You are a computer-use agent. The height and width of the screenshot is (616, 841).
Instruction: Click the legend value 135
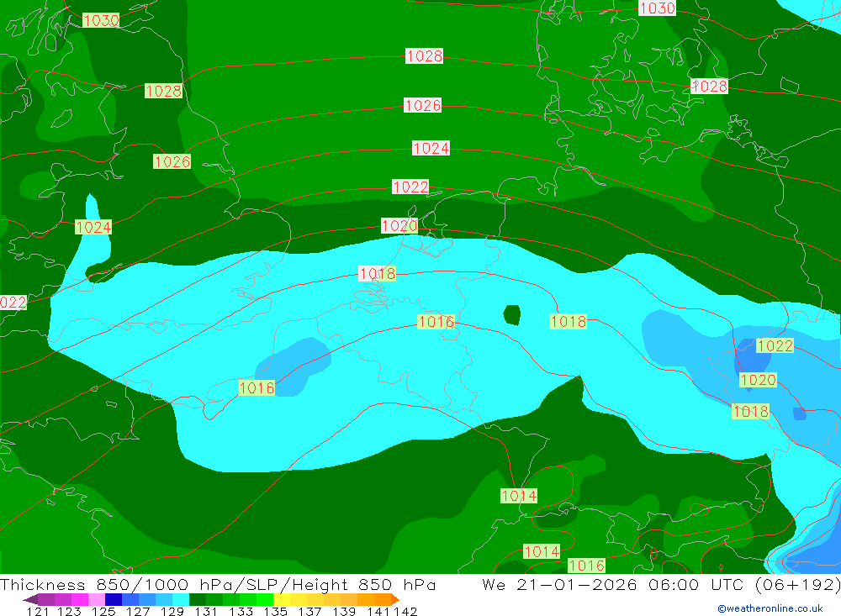(275, 611)
